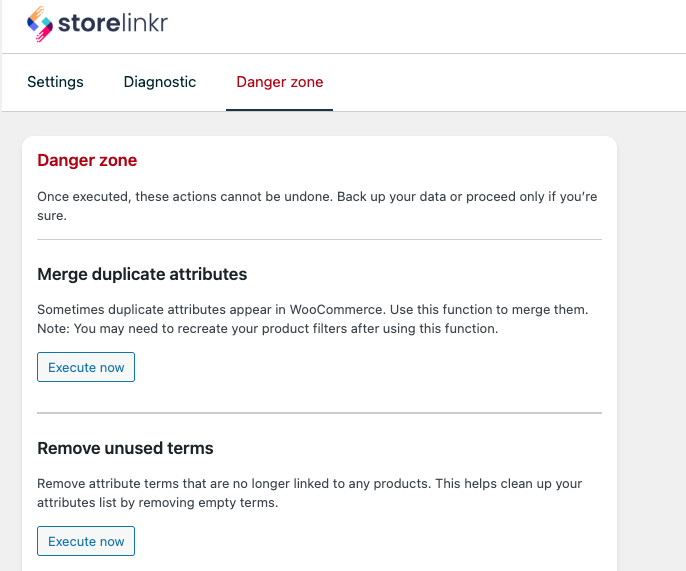Switch to the Settings tab
The image size is (686, 571).
click(55, 82)
